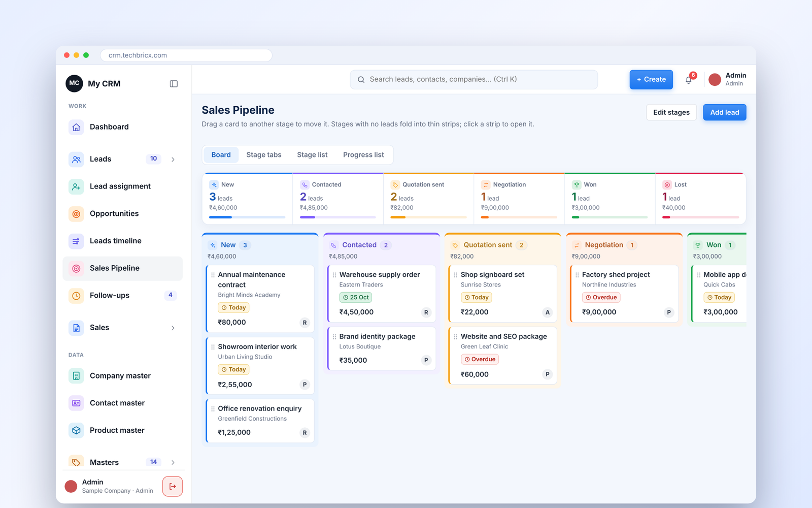Click the Negotiation summary tile
Image resolution: width=812 pixels, height=508 pixels.
point(519,199)
